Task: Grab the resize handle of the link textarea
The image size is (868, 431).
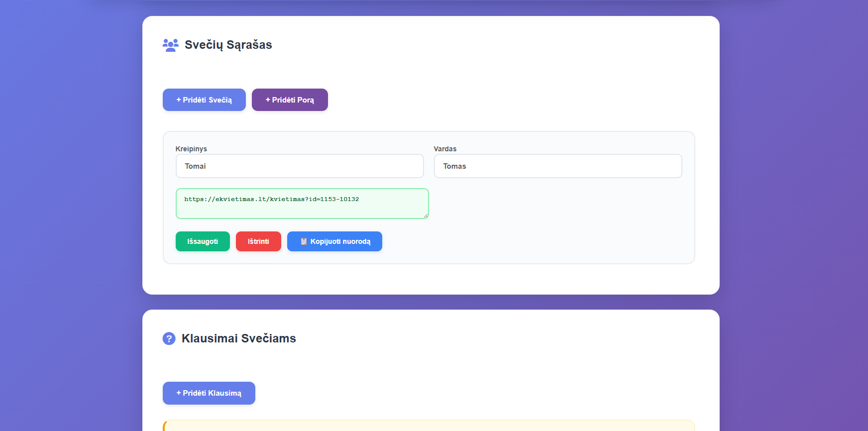Action: (x=426, y=215)
